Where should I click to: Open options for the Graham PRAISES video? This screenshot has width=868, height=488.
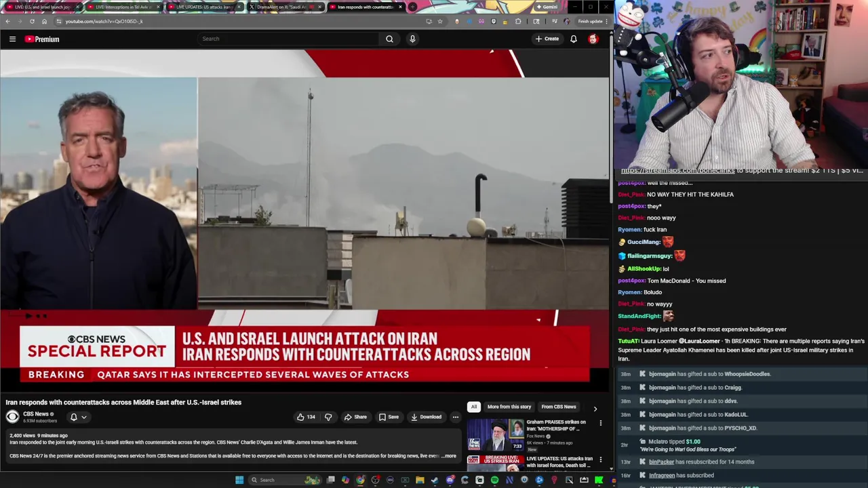[600, 423]
